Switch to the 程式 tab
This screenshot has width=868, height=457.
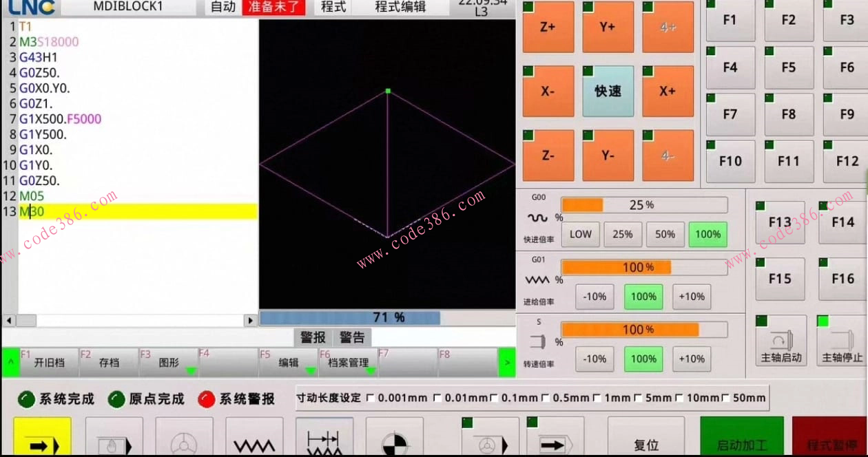tap(332, 8)
